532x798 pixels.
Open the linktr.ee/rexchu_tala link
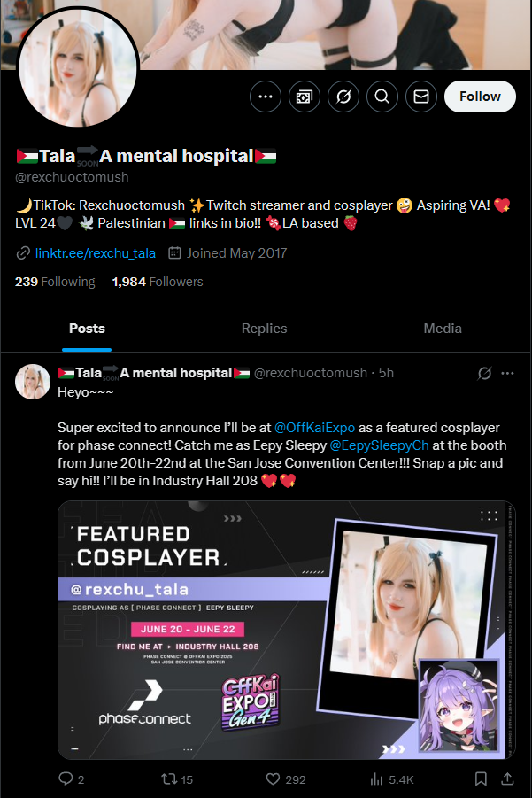pyautogui.click(x=95, y=253)
